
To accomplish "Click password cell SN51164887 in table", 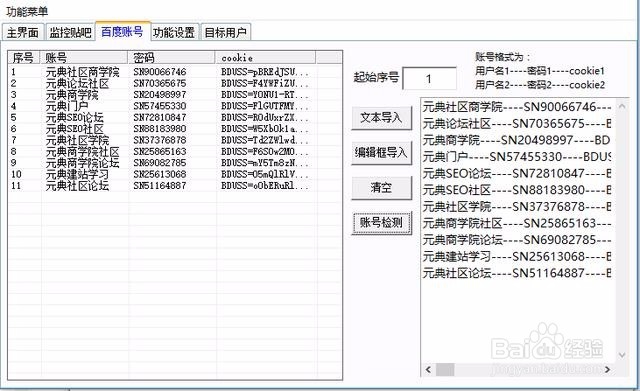I will point(160,186).
